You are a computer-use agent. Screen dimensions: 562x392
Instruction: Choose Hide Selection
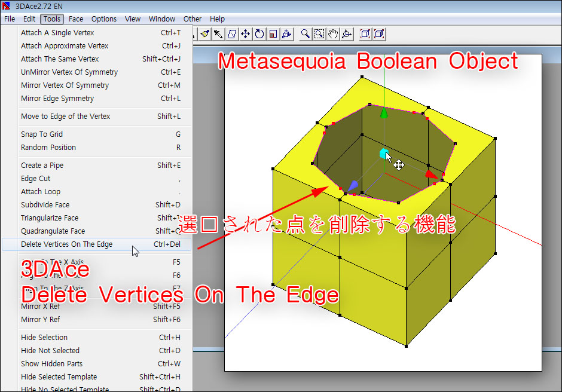coord(96,338)
